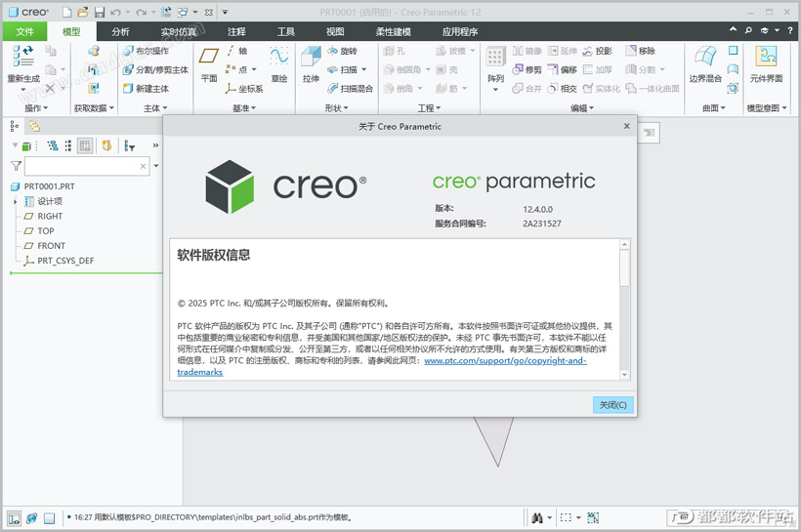The image size is (801, 532).
Task: Select the 轴 axis tool
Action: click(x=236, y=51)
